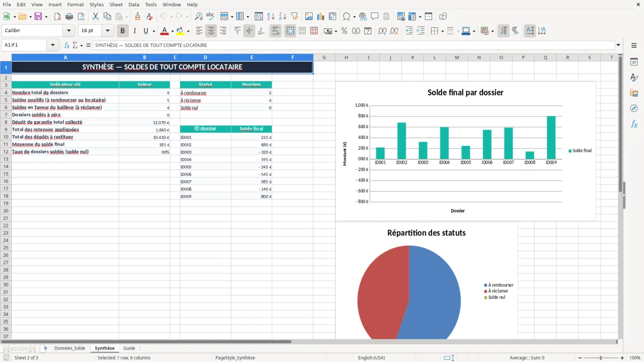
Task: Click zoom in plus button
Action: tap(623, 358)
